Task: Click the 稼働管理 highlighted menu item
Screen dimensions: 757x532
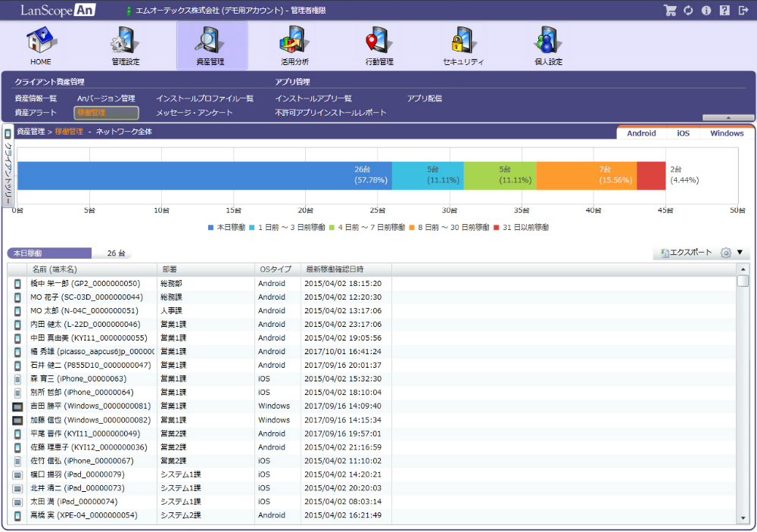Action: click(x=106, y=113)
